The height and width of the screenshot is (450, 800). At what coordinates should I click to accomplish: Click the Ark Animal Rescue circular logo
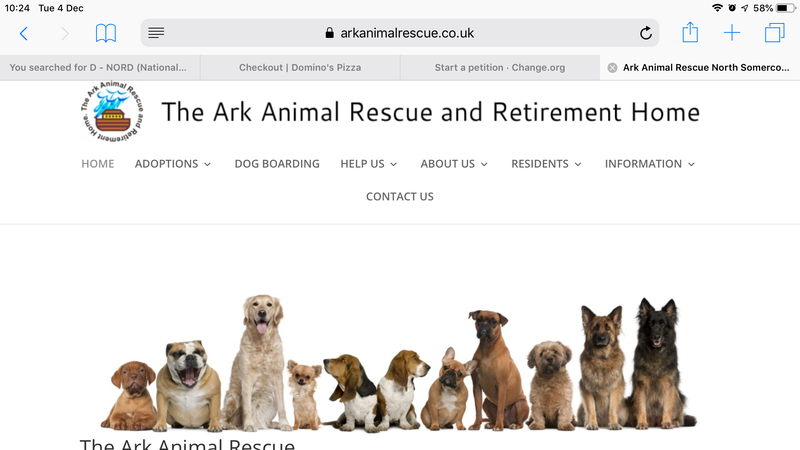[112, 111]
